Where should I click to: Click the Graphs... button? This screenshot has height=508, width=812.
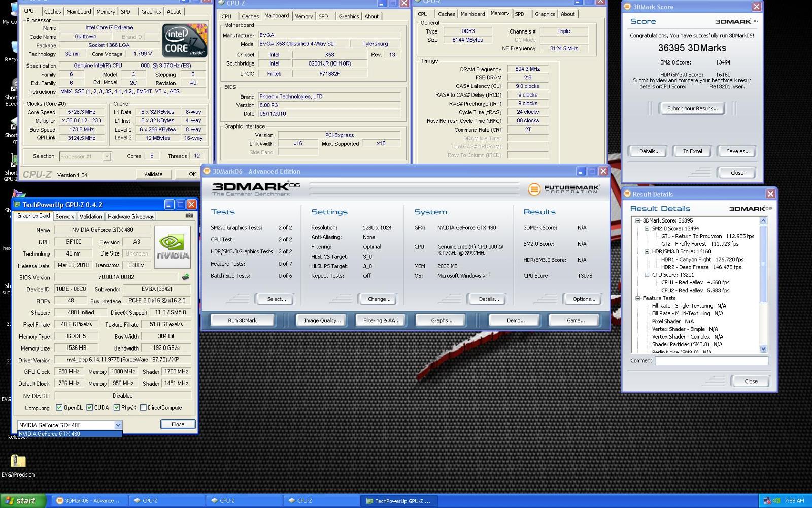pos(442,320)
